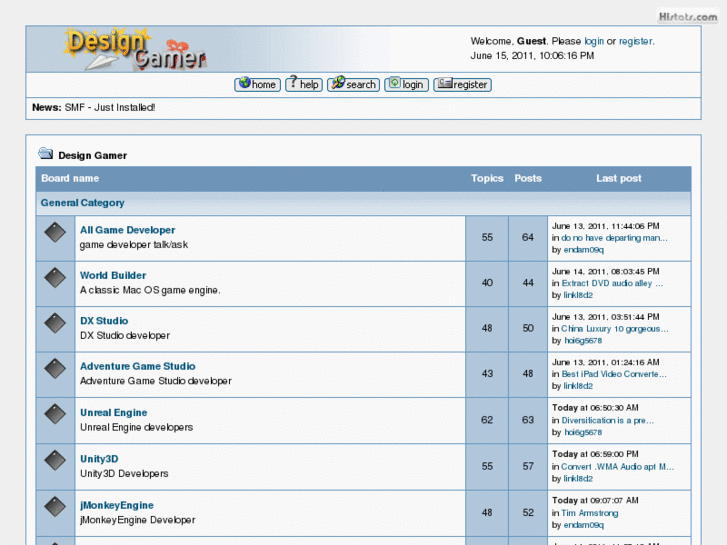Open the Unreal Engine board
This screenshot has height=545, width=727.
(114, 413)
